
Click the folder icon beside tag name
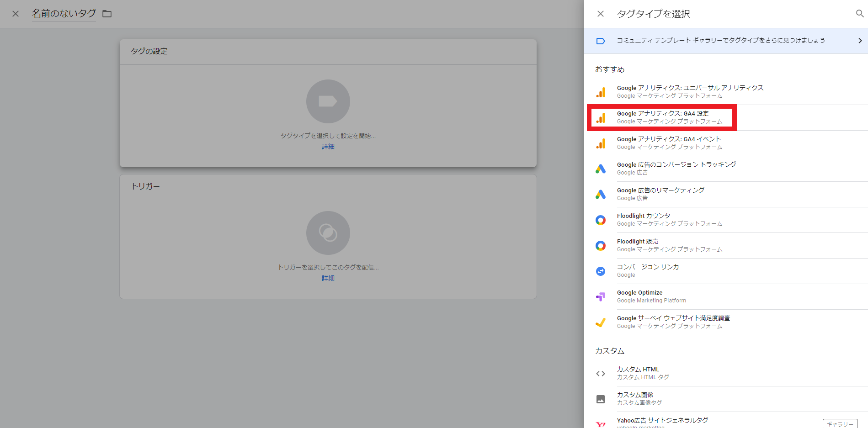coord(107,14)
